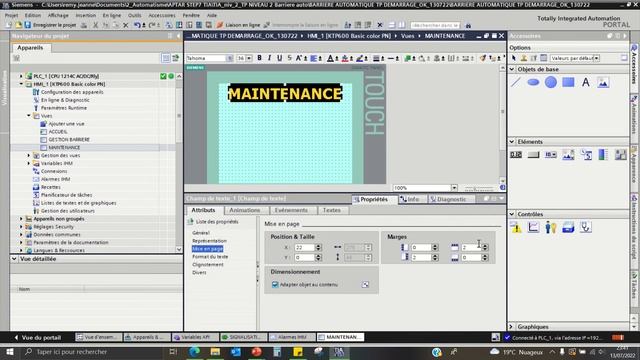This screenshot has height=360, width=640.
Task: Click the Italic formatting icon
Action: pos(269,58)
